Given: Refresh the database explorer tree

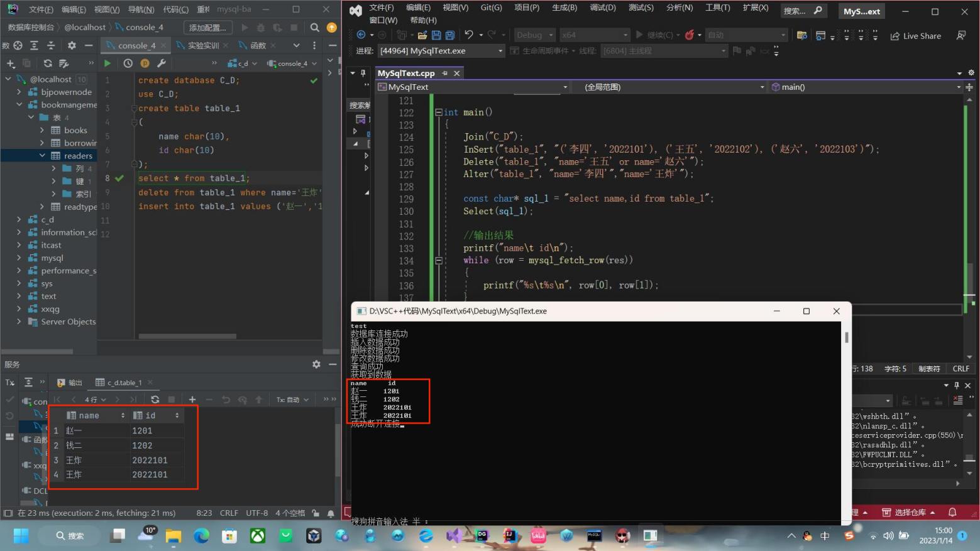Looking at the screenshot, I should (48, 63).
